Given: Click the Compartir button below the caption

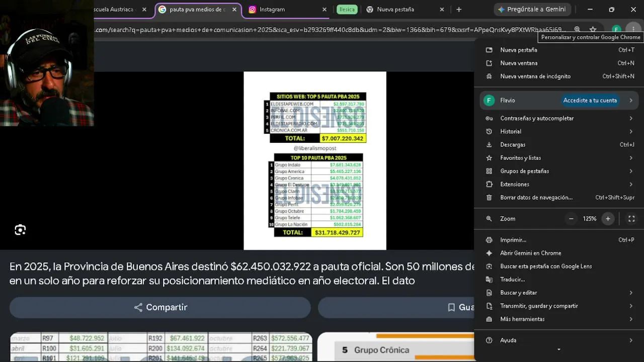Looking at the screenshot, I should tap(160, 307).
